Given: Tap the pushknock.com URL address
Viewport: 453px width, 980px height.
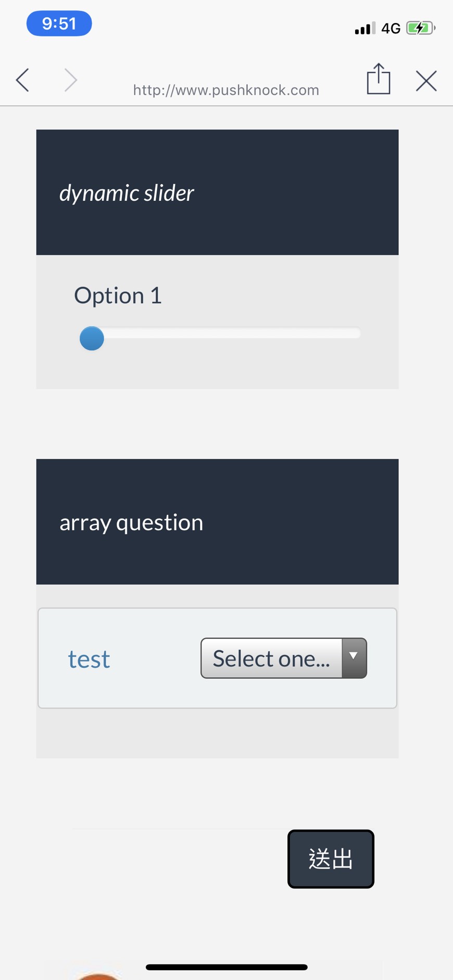Looking at the screenshot, I should coord(226,90).
